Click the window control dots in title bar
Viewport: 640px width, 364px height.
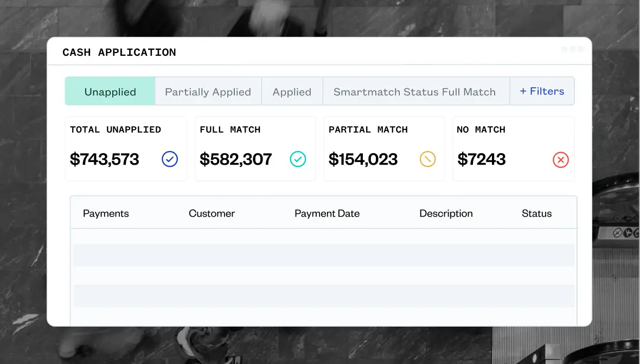point(572,49)
